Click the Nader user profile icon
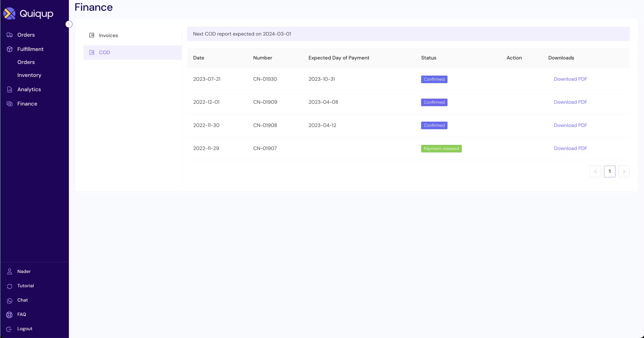Screen dimensions: 644x338 [x=10, y=272]
